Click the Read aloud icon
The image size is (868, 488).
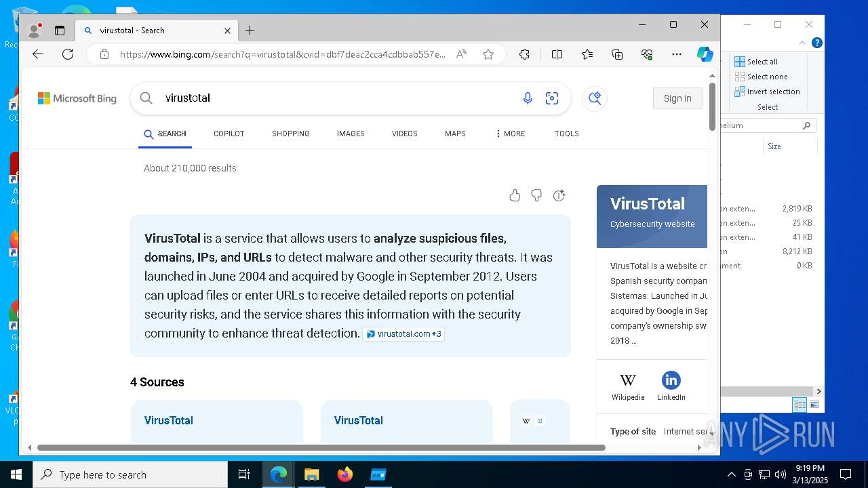tap(461, 54)
